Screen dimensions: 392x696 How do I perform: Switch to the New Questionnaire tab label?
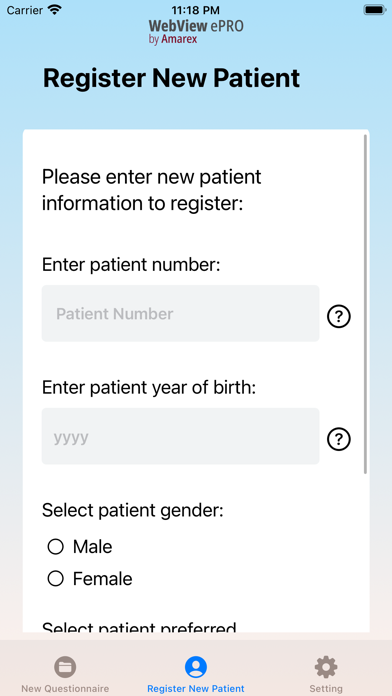point(65,689)
